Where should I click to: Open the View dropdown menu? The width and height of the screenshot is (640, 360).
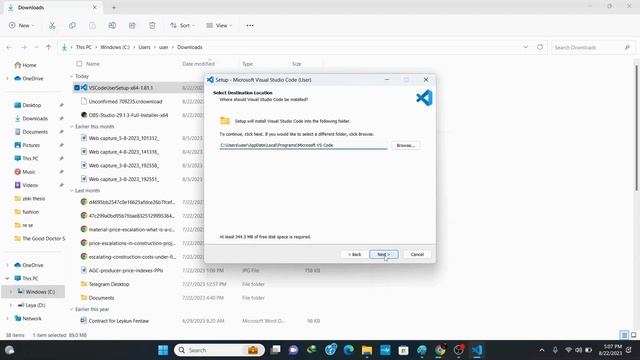[219, 25]
